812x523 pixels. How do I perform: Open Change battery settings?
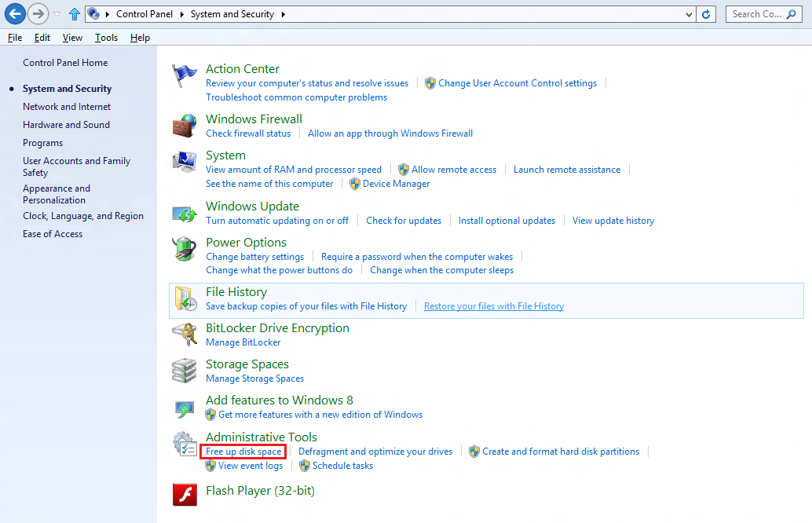pyautogui.click(x=254, y=257)
